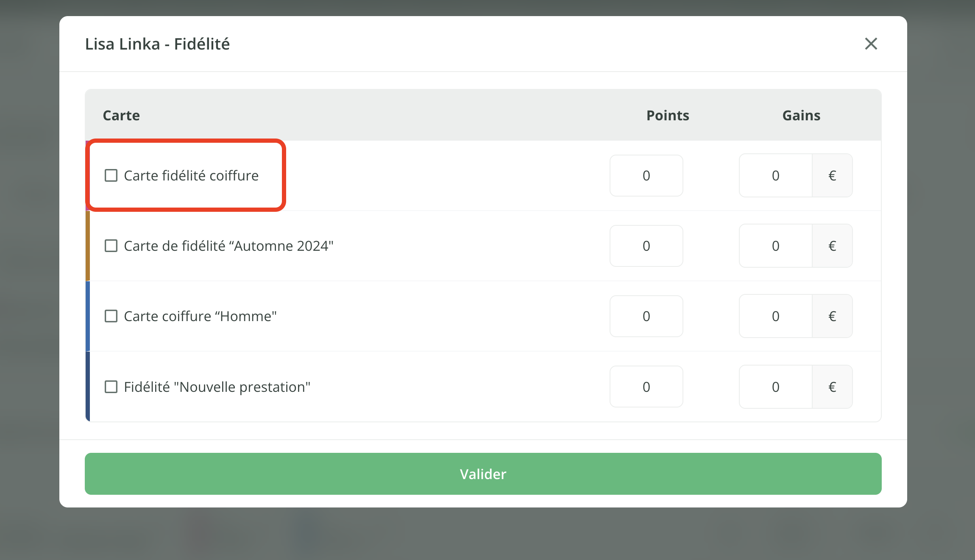975x560 pixels.
Task: Close the Lisa Linka fidélité dialog
Action: [x=871, y=44]
